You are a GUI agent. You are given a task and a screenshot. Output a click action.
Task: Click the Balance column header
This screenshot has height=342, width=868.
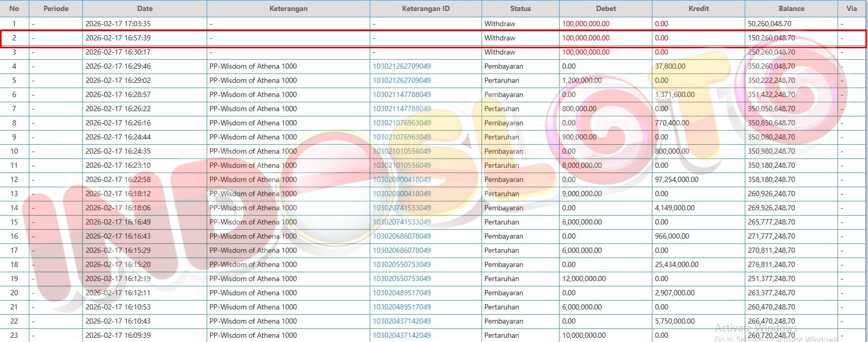(791, 8)
